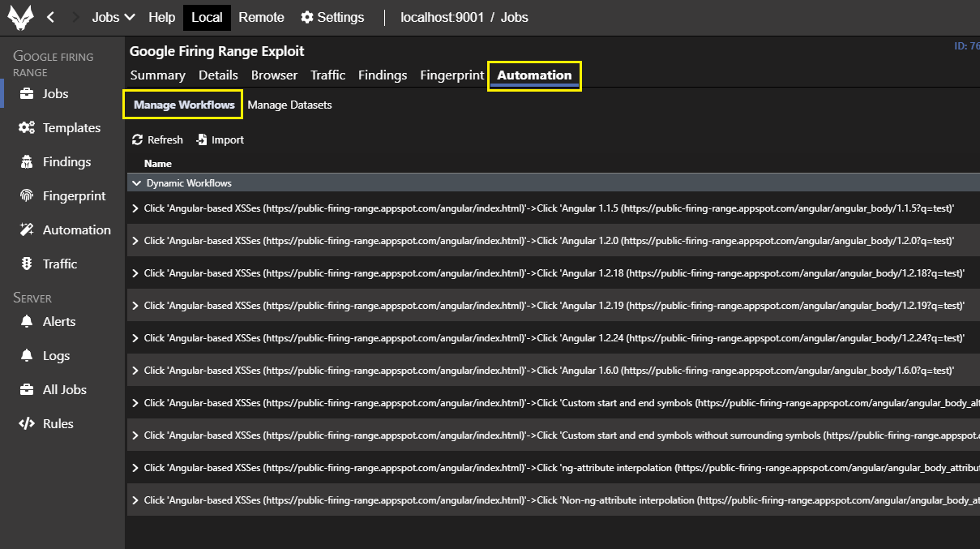980x549 pixels.
Task: Expand the 'ng-attribute interpolation' workflow row
Action: coord(135,468)
